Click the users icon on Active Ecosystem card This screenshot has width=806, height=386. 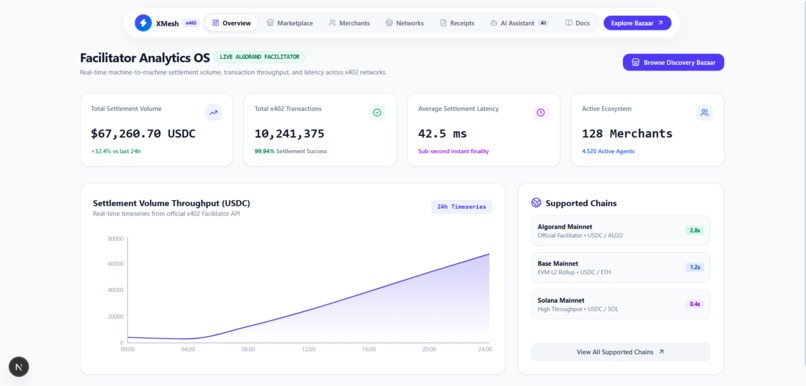tap(704, 113)
